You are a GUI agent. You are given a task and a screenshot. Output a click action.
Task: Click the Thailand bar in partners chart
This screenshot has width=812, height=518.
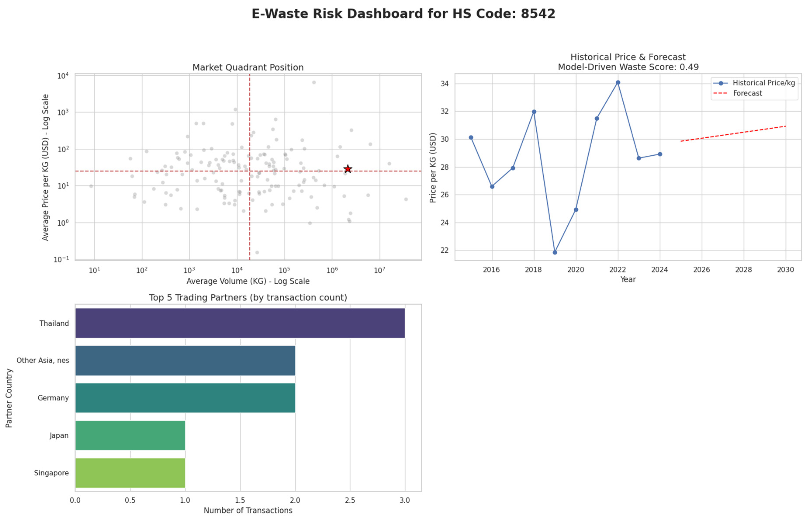pyautogui.click(x=240, y=323)
